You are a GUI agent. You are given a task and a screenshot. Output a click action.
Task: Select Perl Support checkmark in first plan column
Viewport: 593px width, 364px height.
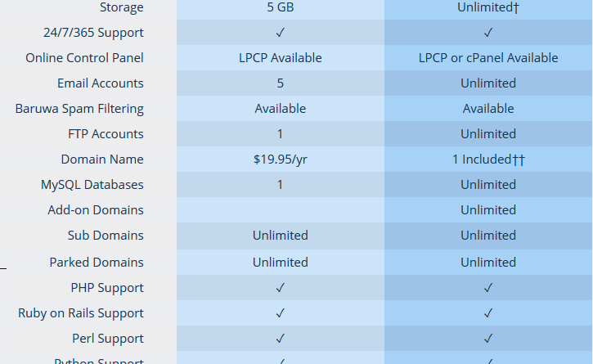point(281,339)
